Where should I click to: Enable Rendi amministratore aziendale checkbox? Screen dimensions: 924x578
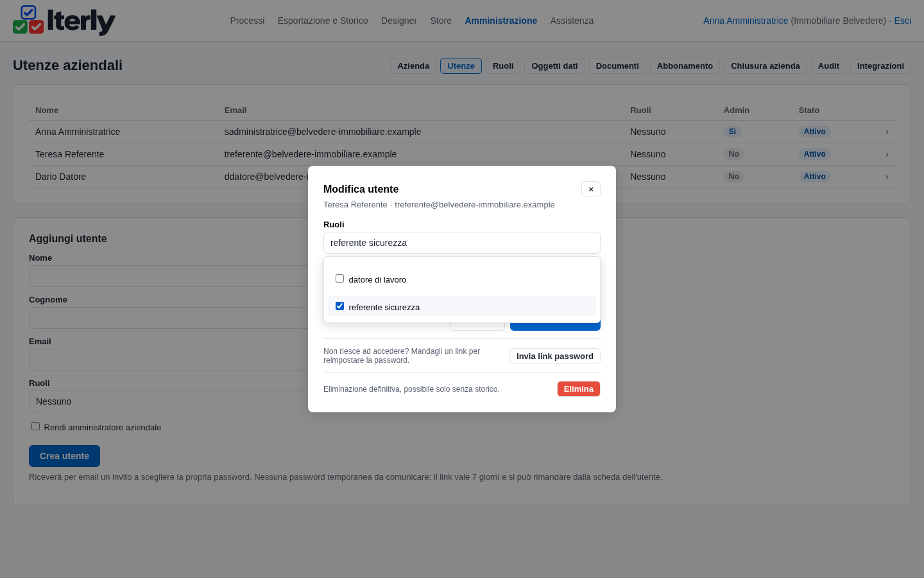tap(36, 426)
